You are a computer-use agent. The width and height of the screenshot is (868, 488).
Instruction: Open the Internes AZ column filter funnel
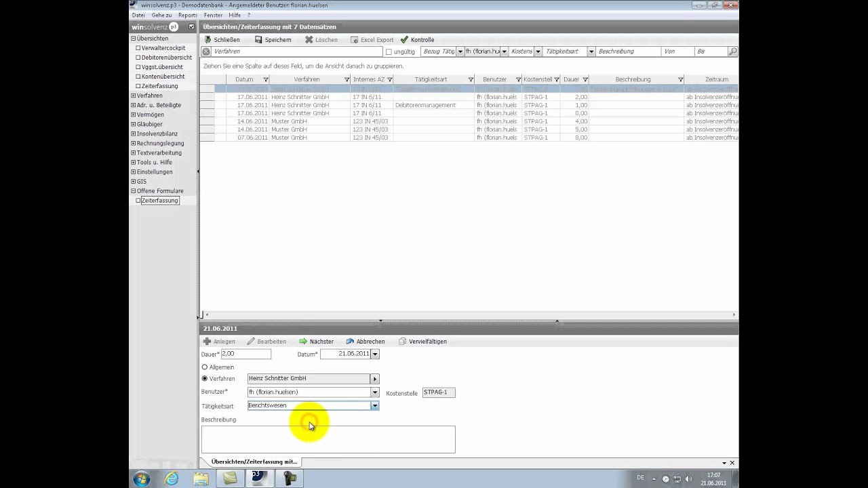(x=389, y=79)
